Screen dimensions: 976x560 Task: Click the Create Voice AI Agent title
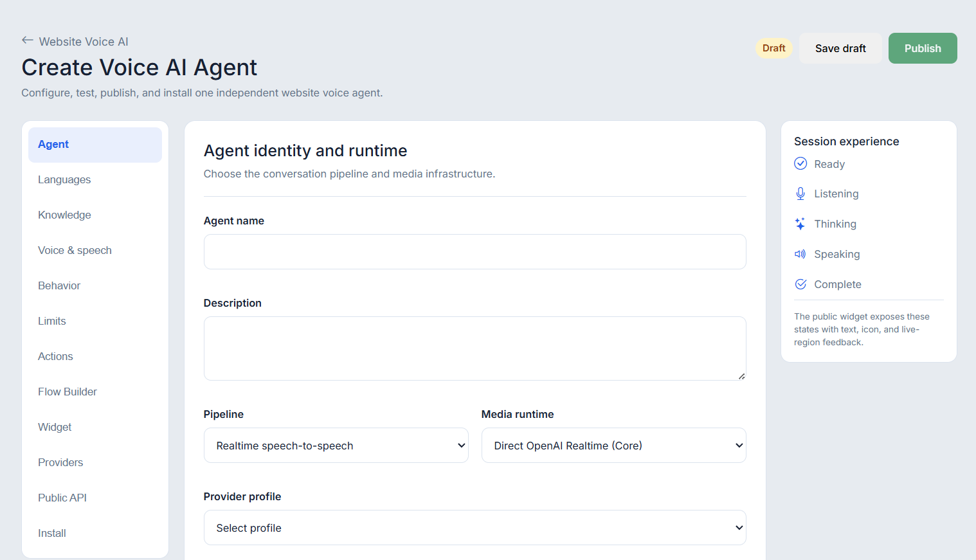tap(140, 68)
